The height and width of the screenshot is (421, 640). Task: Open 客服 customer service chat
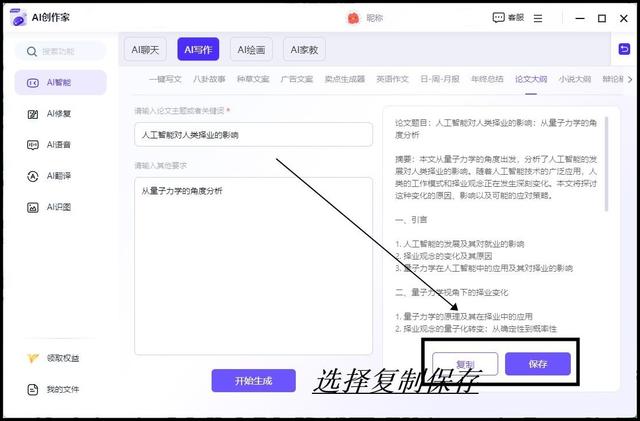[x=508, y=18]
